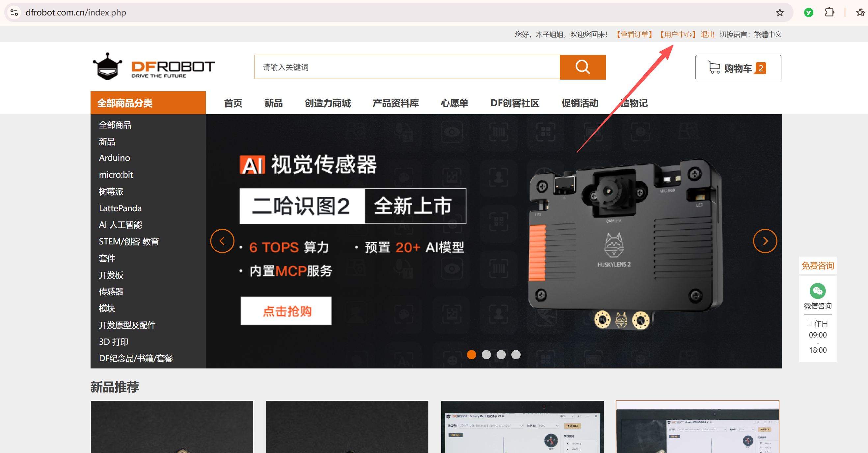Open 促销活动 nav item

(580, 103)
